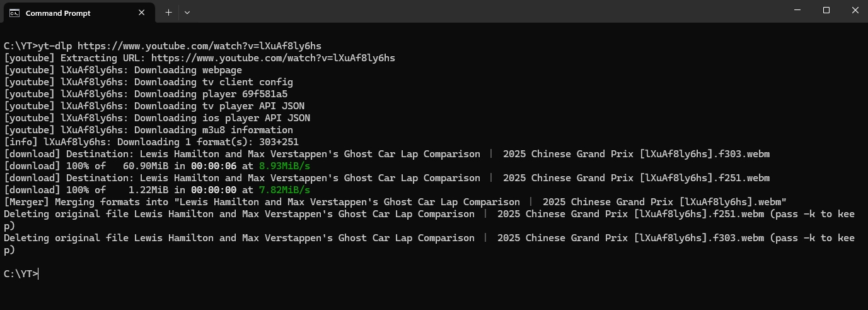Click the YouTube URL in the yt-dlp command
868x310 pixels.
click(199, 46)
